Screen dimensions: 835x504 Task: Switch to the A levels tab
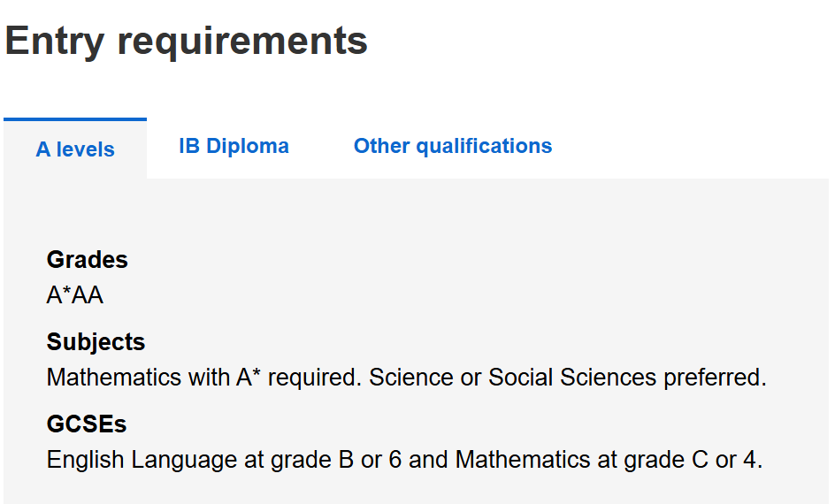(x=75, y=149)
